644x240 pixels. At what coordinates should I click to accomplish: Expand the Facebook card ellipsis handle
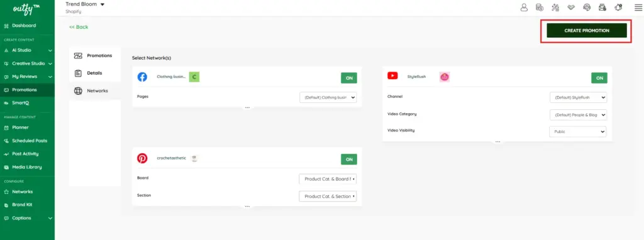247,107
